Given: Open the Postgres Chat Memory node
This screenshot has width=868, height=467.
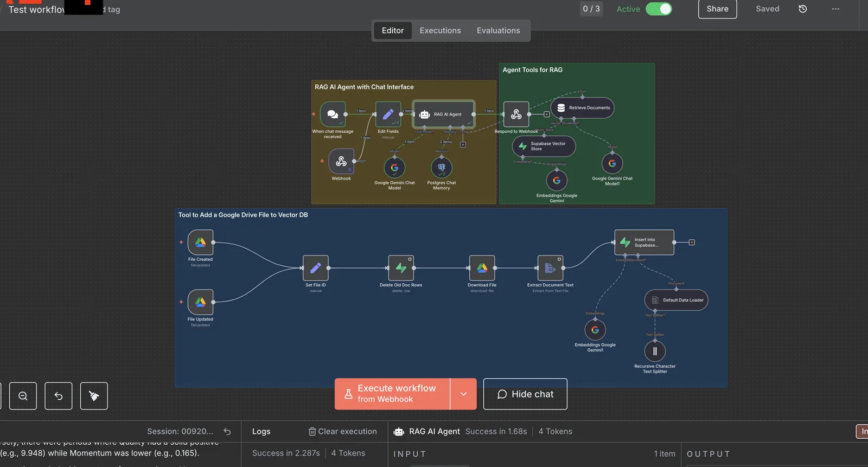Looking at the screenshot, I should point(442,168).
